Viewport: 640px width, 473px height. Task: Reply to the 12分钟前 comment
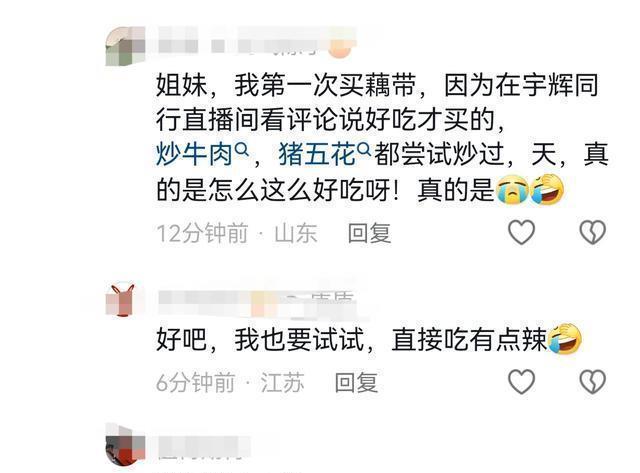(x=369, y=233)
